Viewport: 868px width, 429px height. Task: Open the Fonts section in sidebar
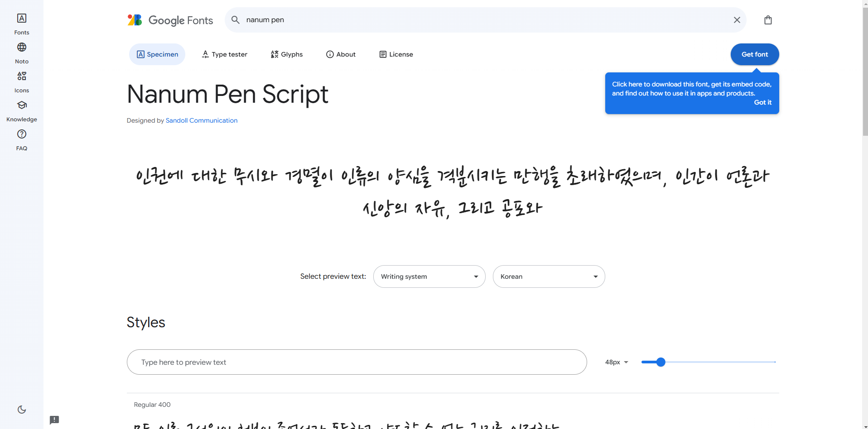point(22,24)
